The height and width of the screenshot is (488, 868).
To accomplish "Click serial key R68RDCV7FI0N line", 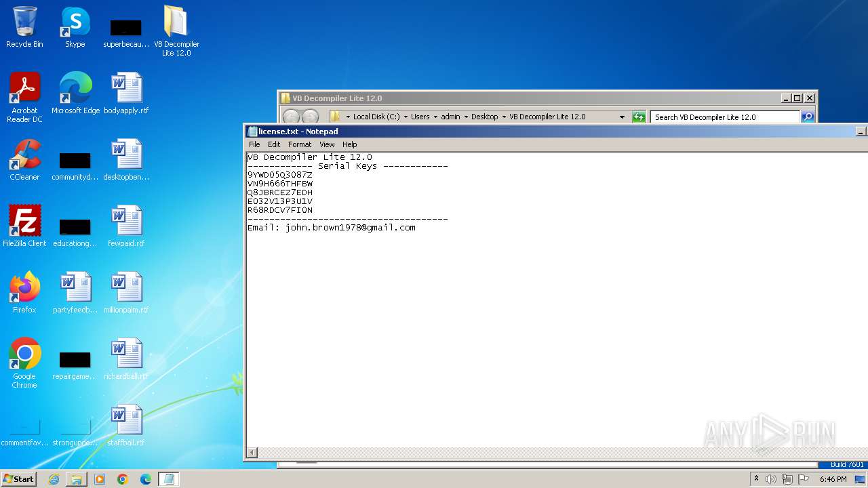I will pos(280,210).
